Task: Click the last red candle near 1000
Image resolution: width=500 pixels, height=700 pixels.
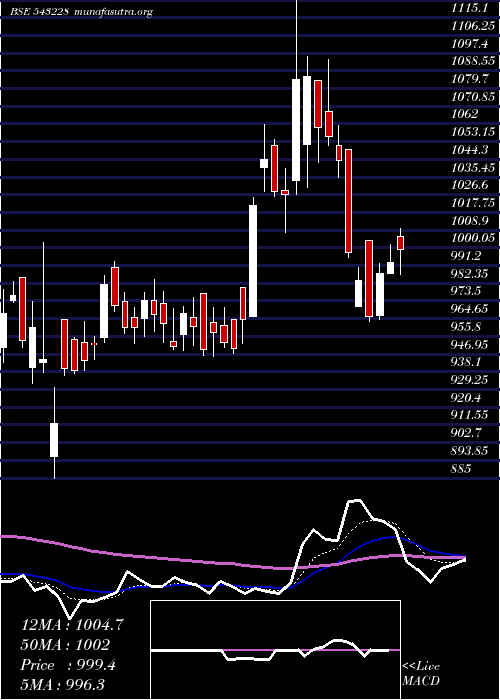Action: 400,243
